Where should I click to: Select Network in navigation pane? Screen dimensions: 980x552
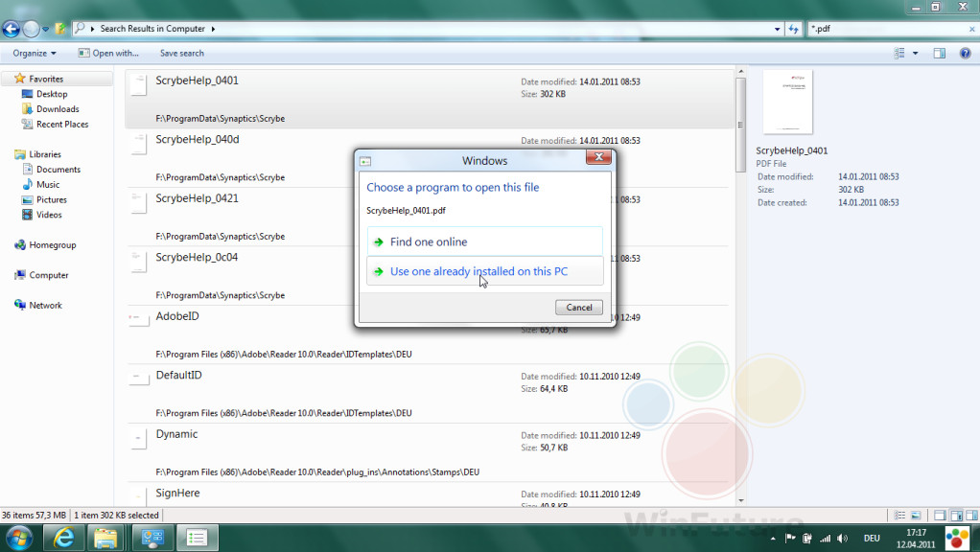(46, 306)
